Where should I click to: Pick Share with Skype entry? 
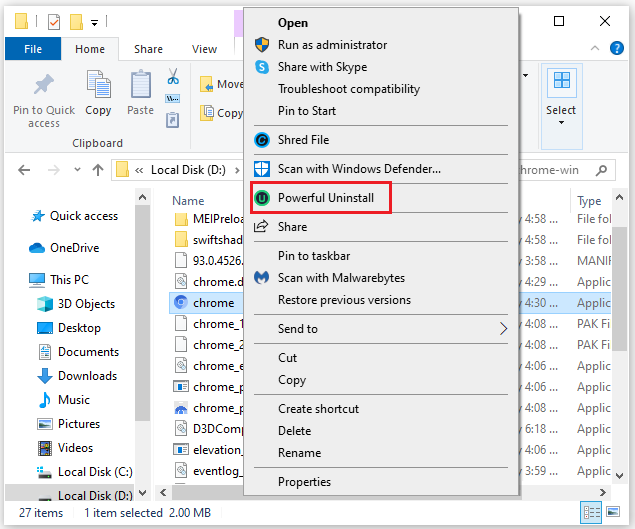click(322, 66)
